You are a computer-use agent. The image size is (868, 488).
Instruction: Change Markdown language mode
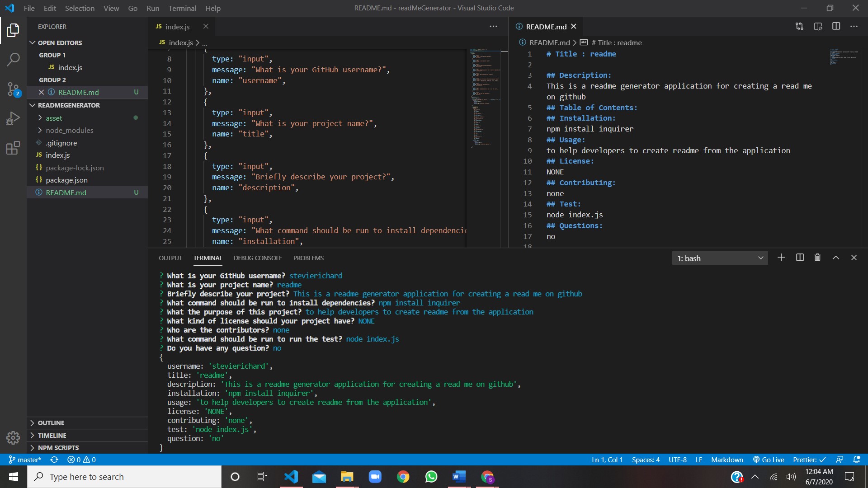click(727, 460)
